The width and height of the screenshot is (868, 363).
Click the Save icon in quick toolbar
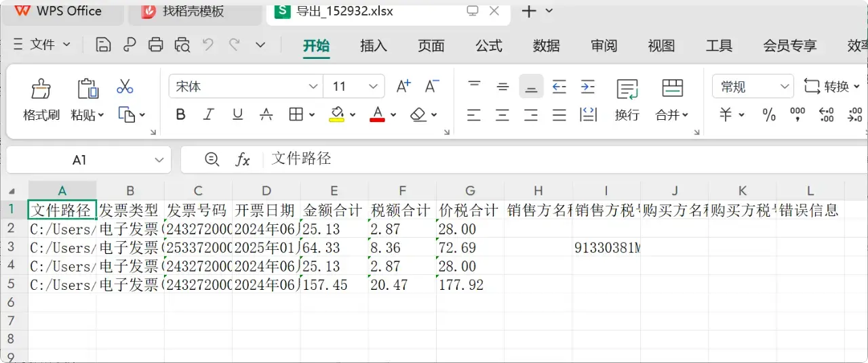104,45
